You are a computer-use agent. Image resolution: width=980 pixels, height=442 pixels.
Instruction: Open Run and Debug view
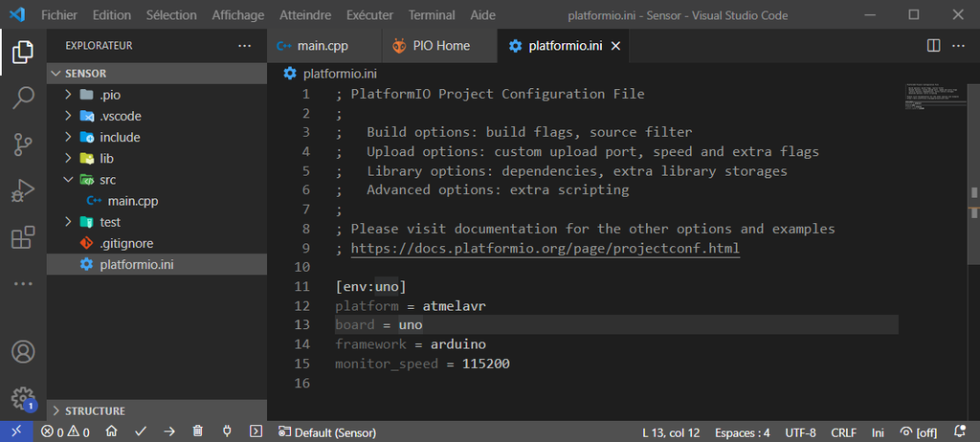[23, 190]
